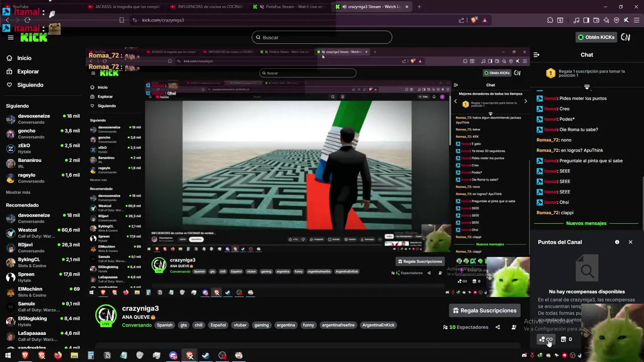
Task: Click the Brave Rewards triangle icon
Action: [x=485, y=20]
